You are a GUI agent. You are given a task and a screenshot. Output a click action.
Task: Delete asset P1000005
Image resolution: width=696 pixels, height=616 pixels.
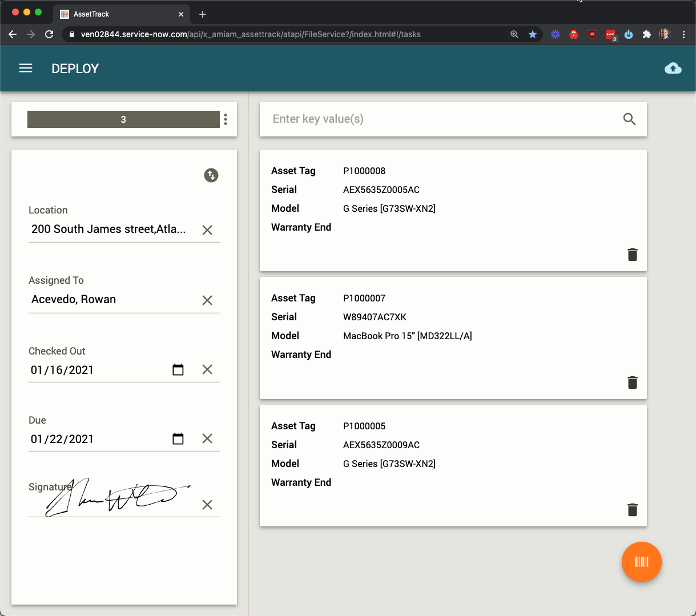632,510
